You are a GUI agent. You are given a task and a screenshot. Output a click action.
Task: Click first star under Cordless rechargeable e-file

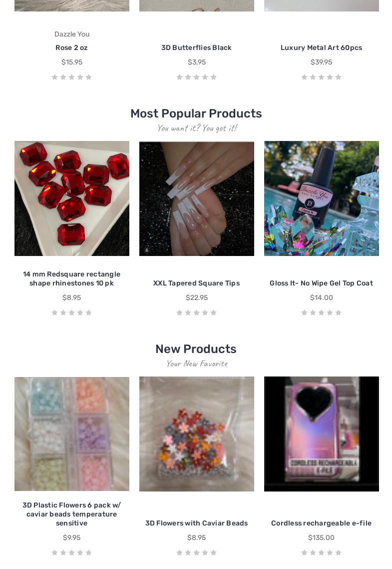pyautogui.click(x=304, y=552)
